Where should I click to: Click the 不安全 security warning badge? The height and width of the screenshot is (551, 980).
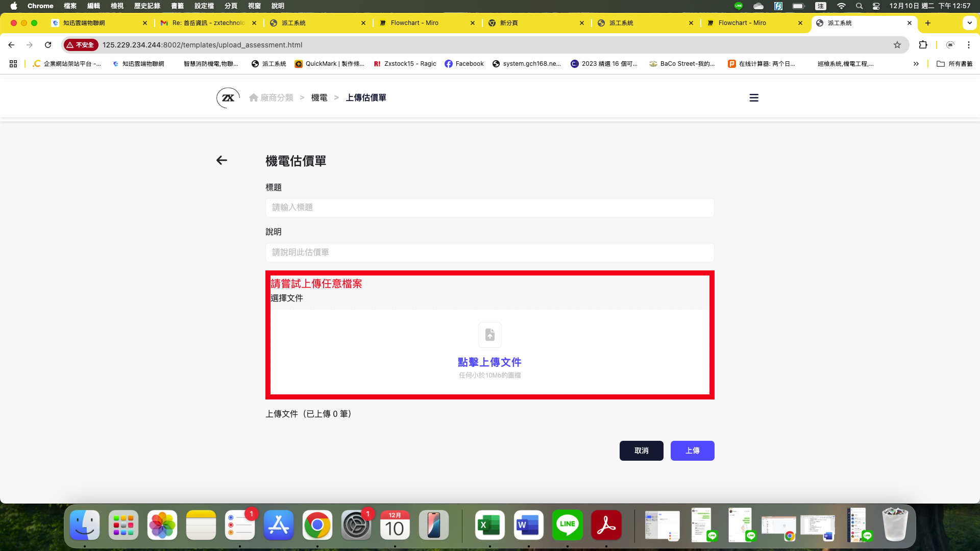tap(81, 45)
